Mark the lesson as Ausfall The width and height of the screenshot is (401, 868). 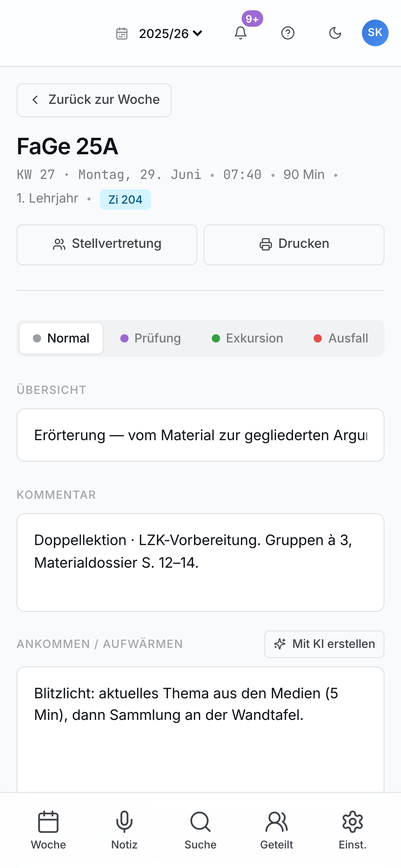pos(341,338)
